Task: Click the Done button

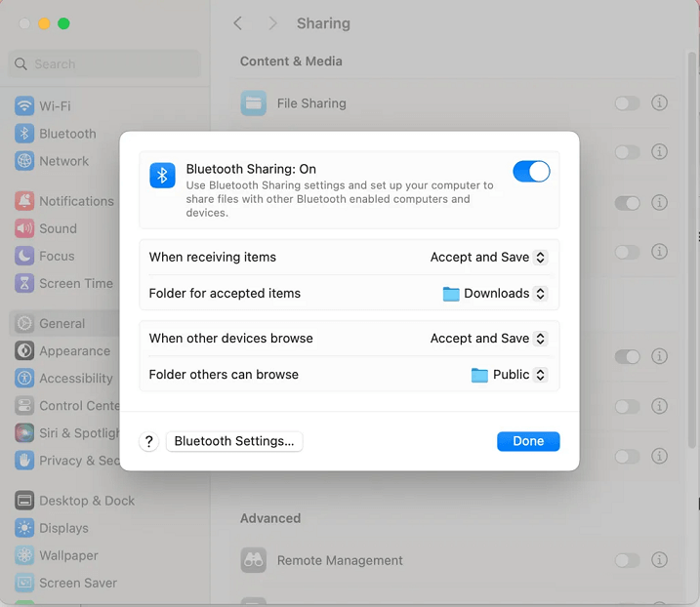Action: [528, 441]
